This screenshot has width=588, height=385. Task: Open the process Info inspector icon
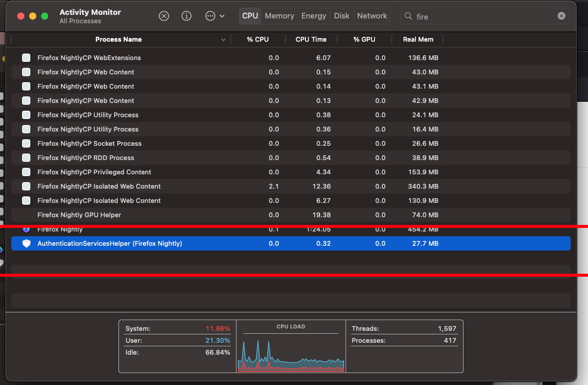coord(186,16)
